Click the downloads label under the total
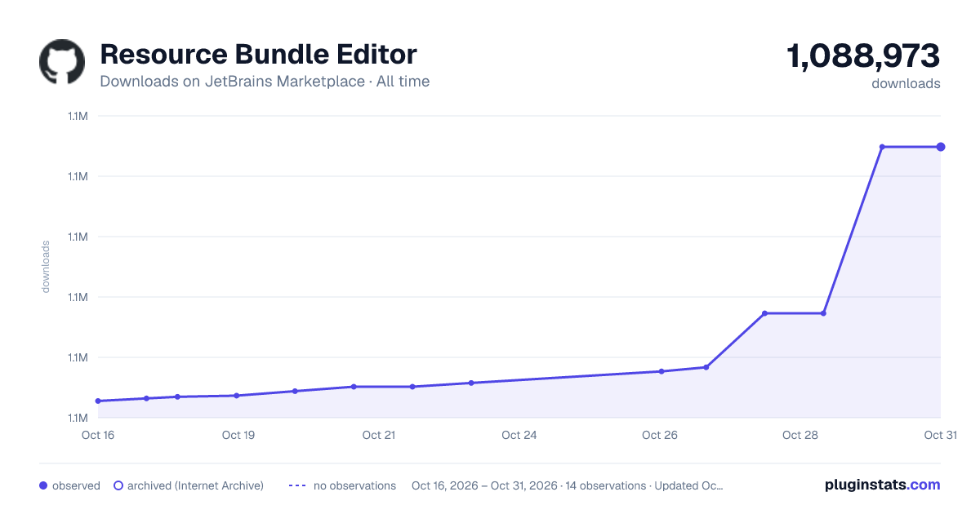 pos(906,83)
